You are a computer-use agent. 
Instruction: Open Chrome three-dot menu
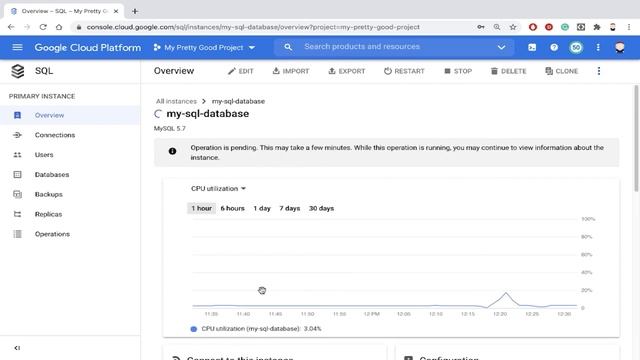click(629, 27)
